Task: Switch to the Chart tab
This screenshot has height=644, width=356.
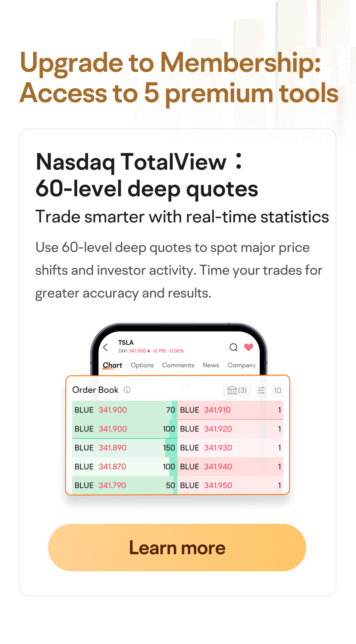Action: 112,365
